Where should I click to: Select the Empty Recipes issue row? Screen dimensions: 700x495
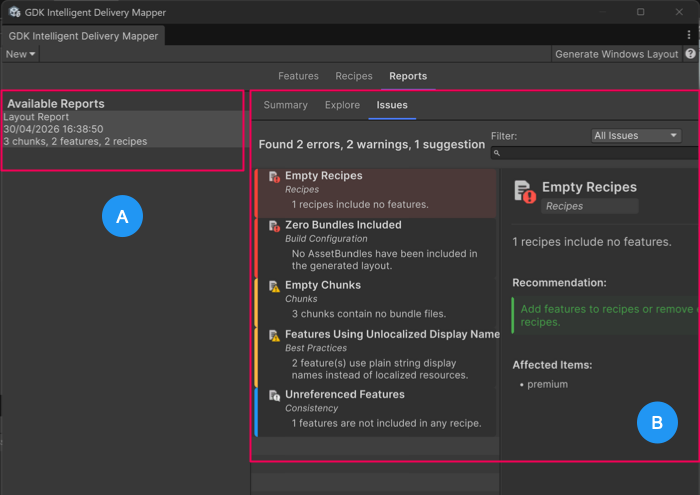pos(376,193)
